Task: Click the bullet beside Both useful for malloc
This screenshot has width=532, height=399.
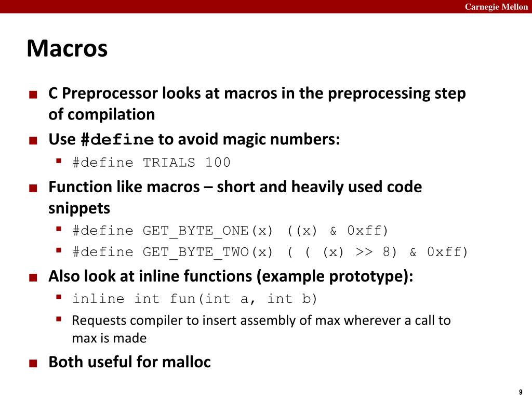Action: [33, 363]
